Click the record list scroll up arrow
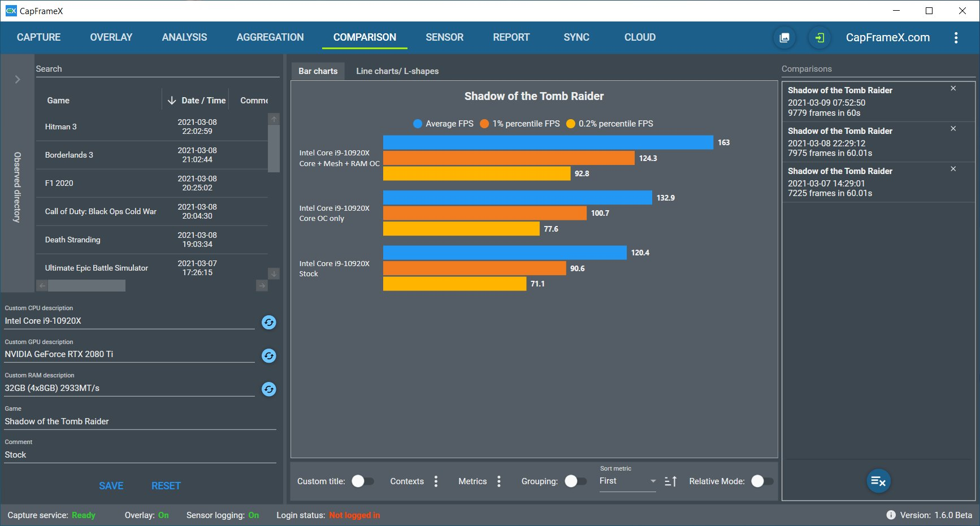Viewport: 980px width, 526px height. click(x=274, y=119)
